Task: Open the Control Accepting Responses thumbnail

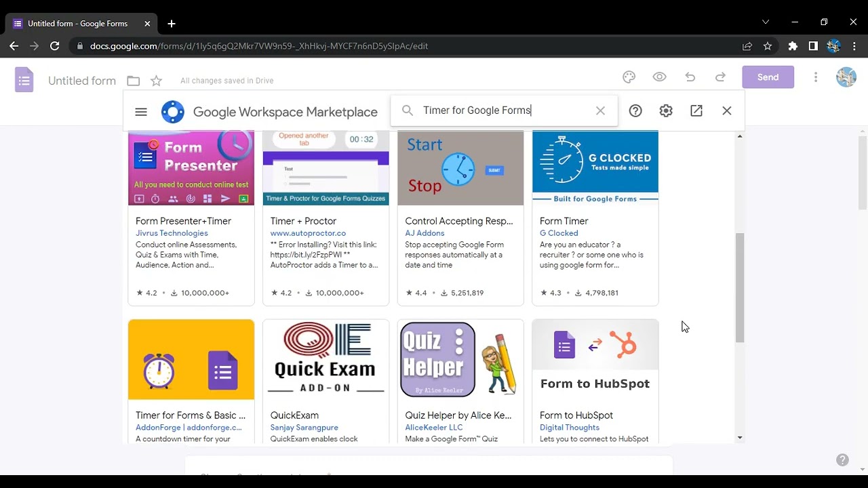Action: pyautogui.click(x=460, y=168)
